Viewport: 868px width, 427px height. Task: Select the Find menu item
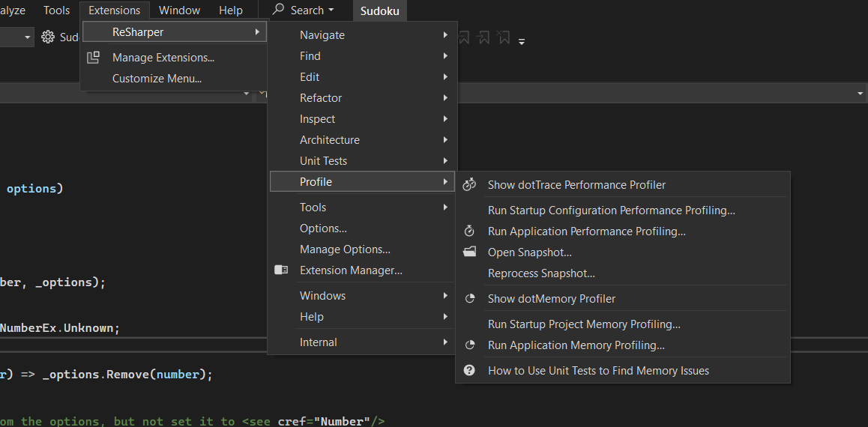[x=363, y=56]
